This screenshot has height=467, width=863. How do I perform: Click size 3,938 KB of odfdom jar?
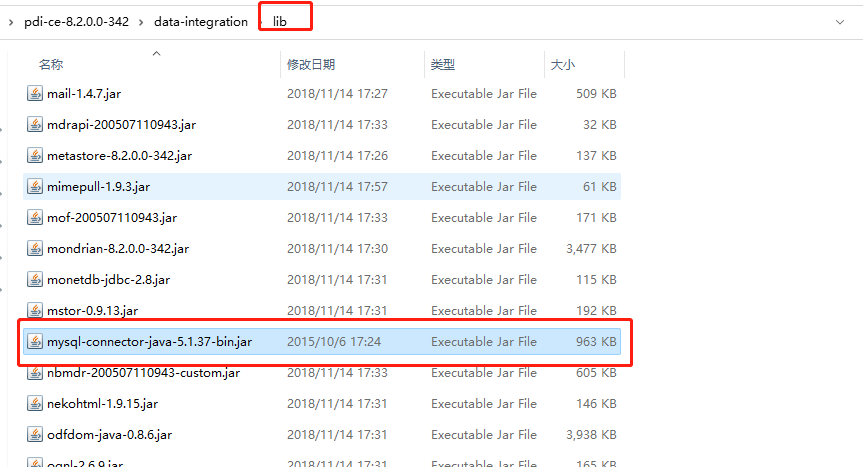point(591,435)
